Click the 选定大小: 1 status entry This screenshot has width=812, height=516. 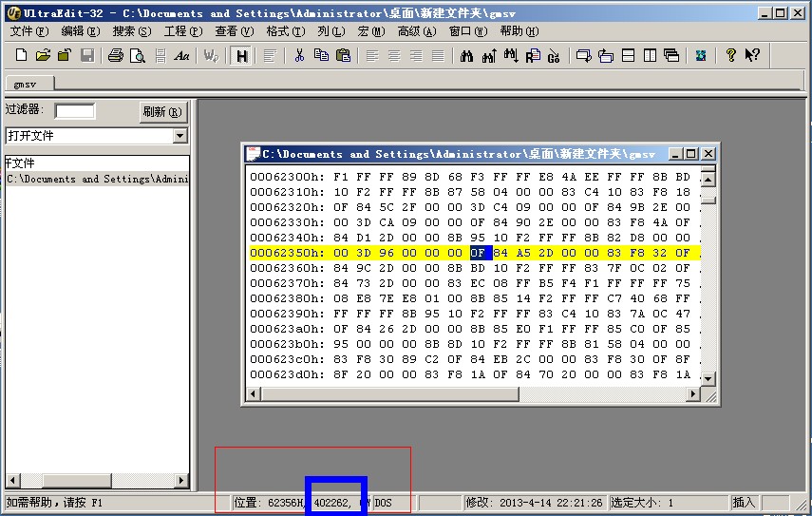(x=642, y=503)
